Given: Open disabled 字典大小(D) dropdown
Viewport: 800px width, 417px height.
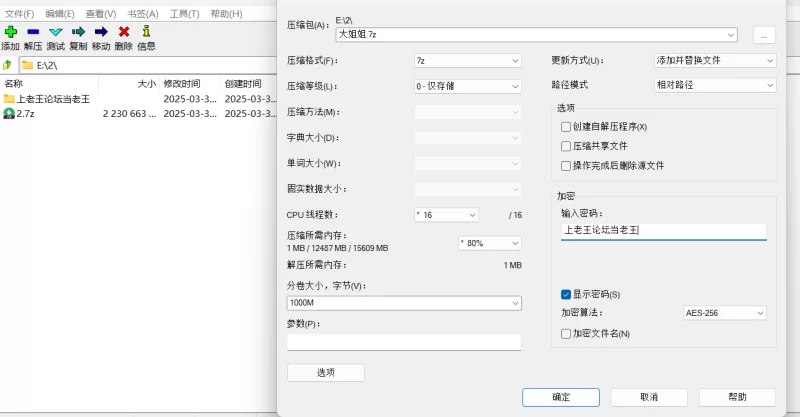Looking at the screenshot, I should point(468,138).
